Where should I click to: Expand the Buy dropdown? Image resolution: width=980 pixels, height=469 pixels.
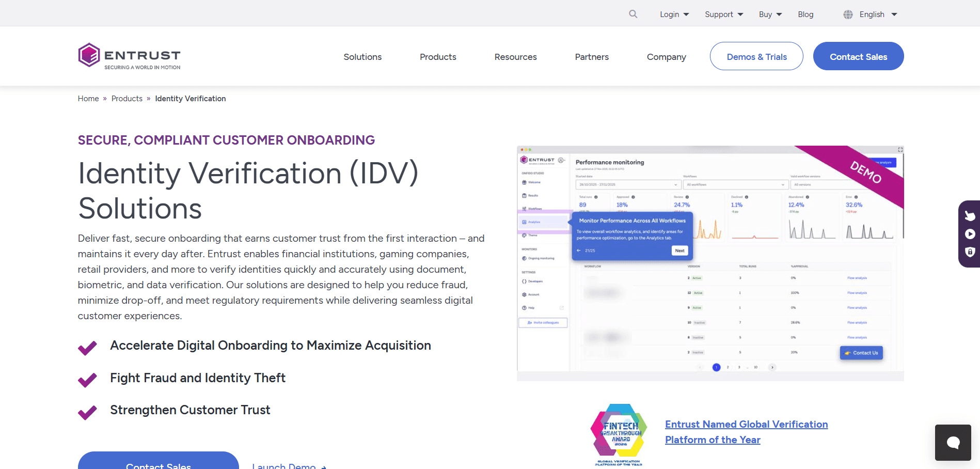click(770, 14)
